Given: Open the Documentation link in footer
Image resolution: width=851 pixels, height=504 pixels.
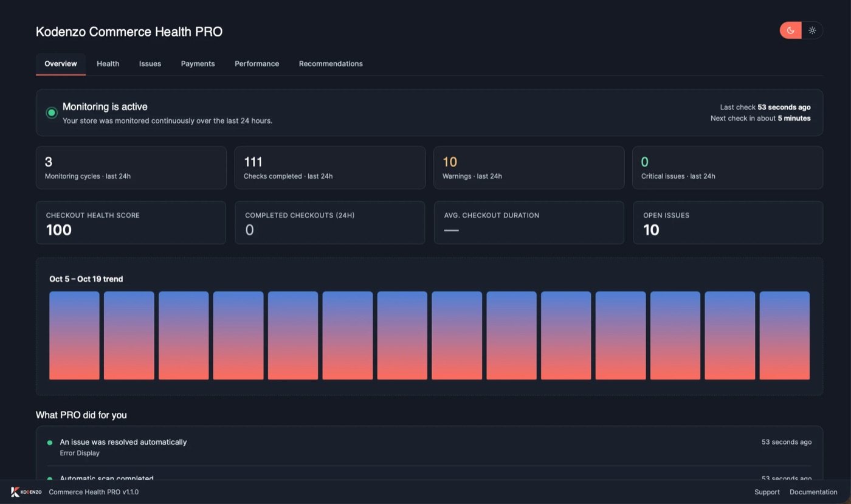Looking at the screenshot, I should [x=813, y=492].
